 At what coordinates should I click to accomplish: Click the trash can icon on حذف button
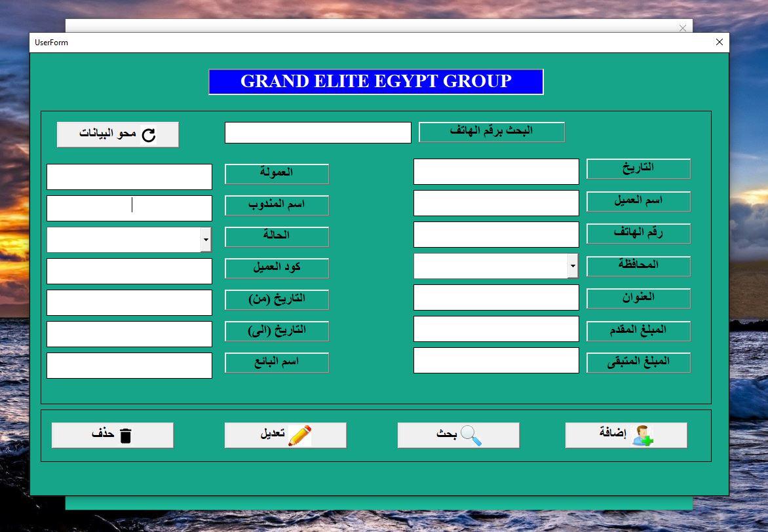point(126,435)
